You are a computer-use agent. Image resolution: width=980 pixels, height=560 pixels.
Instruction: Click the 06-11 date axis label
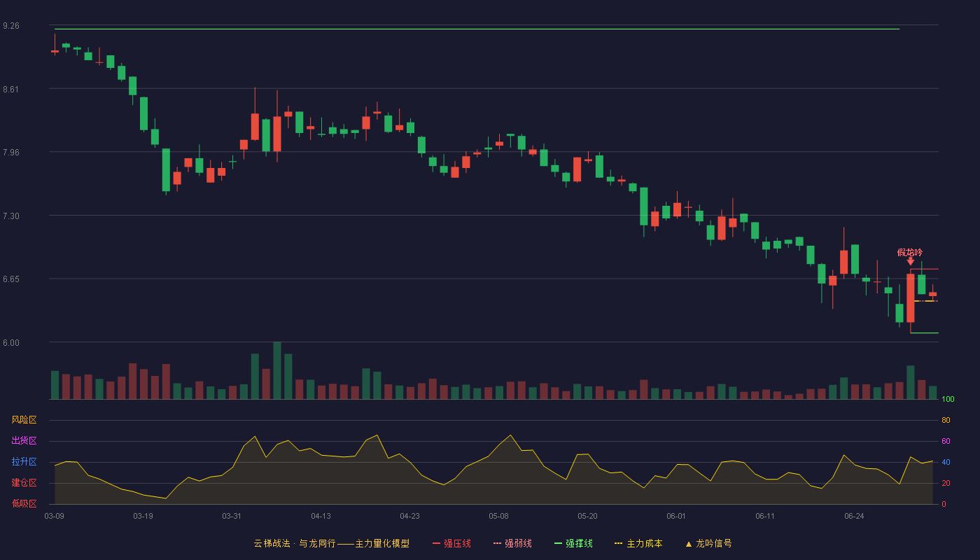(765, 516)
